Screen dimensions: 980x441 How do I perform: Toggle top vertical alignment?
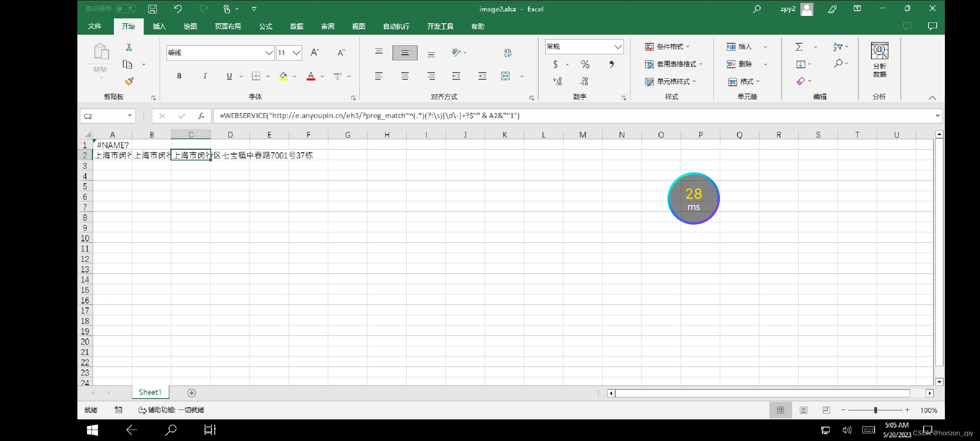tap(379, 51)
